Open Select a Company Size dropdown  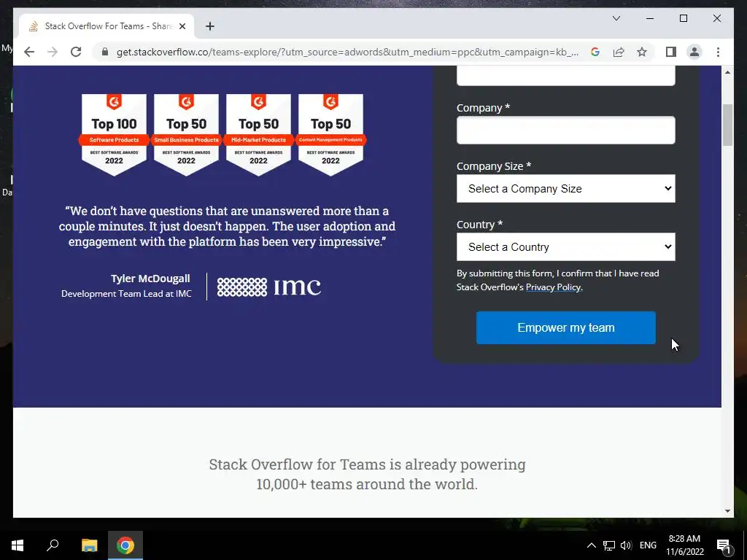pos(565,189)
